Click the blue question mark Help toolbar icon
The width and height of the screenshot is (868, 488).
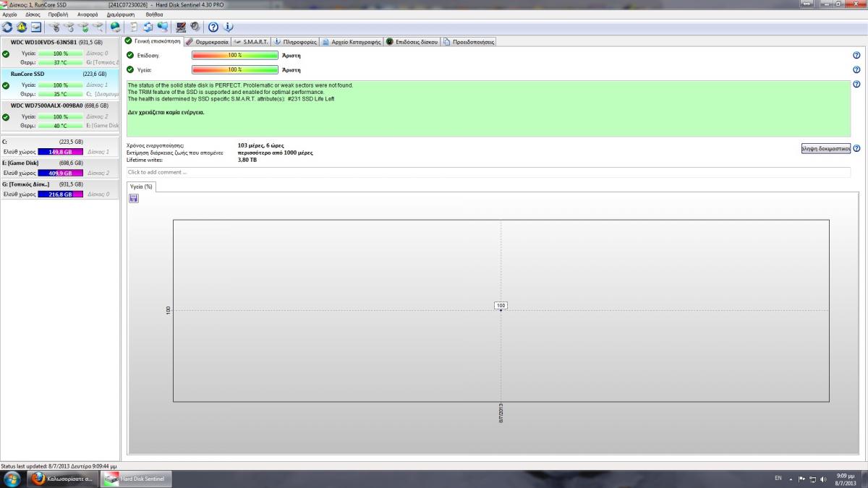(x=213, y=27)
